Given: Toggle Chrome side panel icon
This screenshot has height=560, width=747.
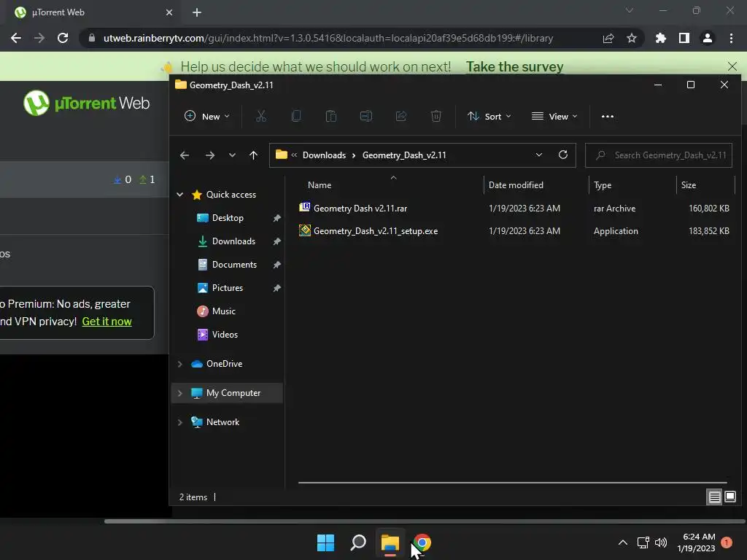Looking at the screenshot, I should [684, 38].
